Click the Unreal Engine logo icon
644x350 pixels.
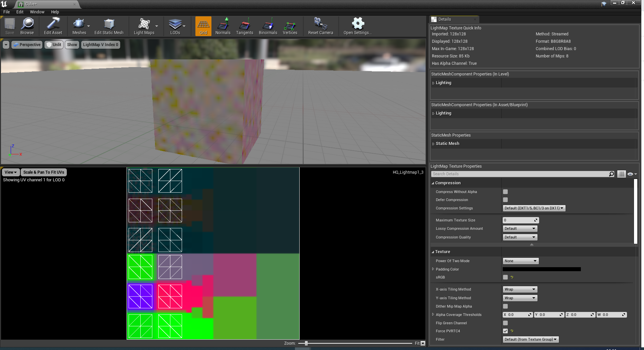(4, 4)
